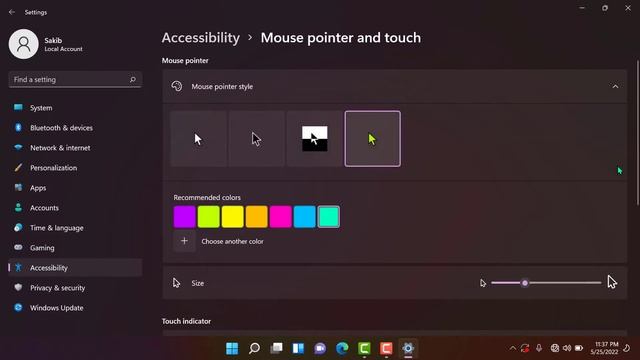Open Time & language settings
The height and width of the screenshot is (360, 640).
pos(75,228)
